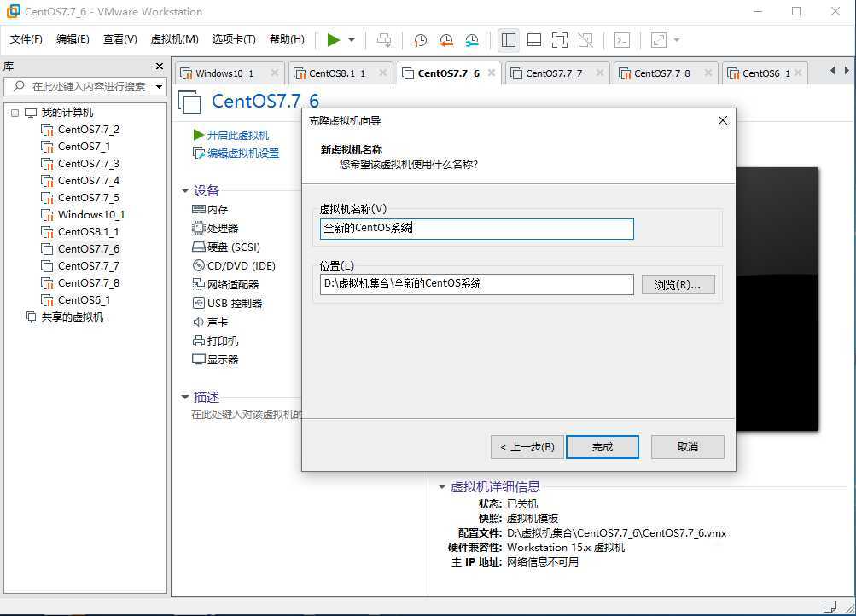Select the 打印机 device row
The width and height of the screenshot is (856, 616).
(x=215, y=341)
